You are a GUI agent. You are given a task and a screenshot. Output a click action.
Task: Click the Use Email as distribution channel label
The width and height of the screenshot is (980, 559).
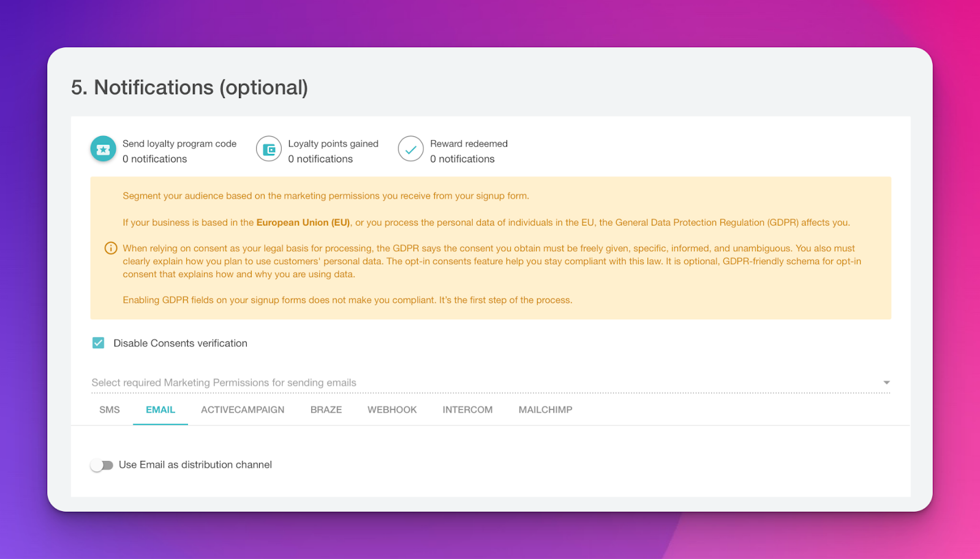[x=195, y=465]
